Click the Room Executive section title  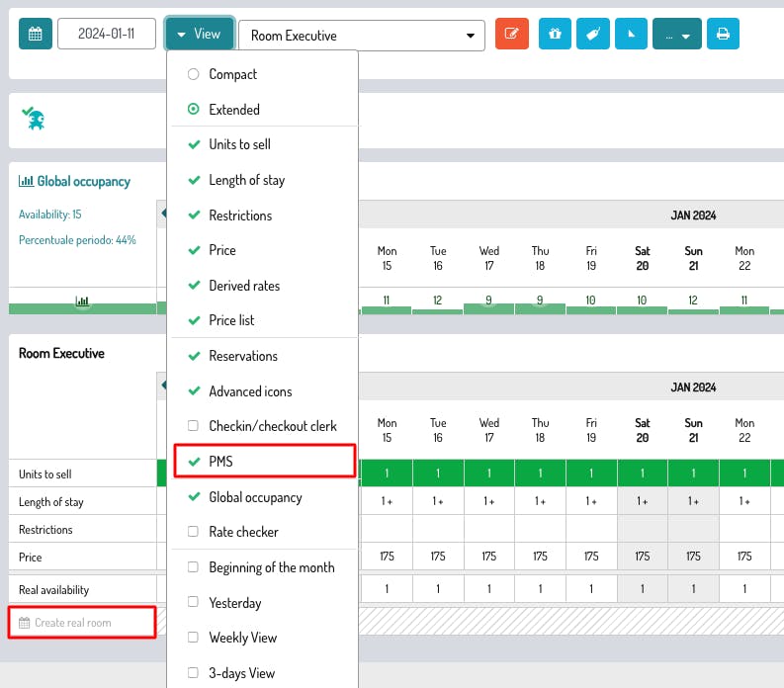[61, 353]
